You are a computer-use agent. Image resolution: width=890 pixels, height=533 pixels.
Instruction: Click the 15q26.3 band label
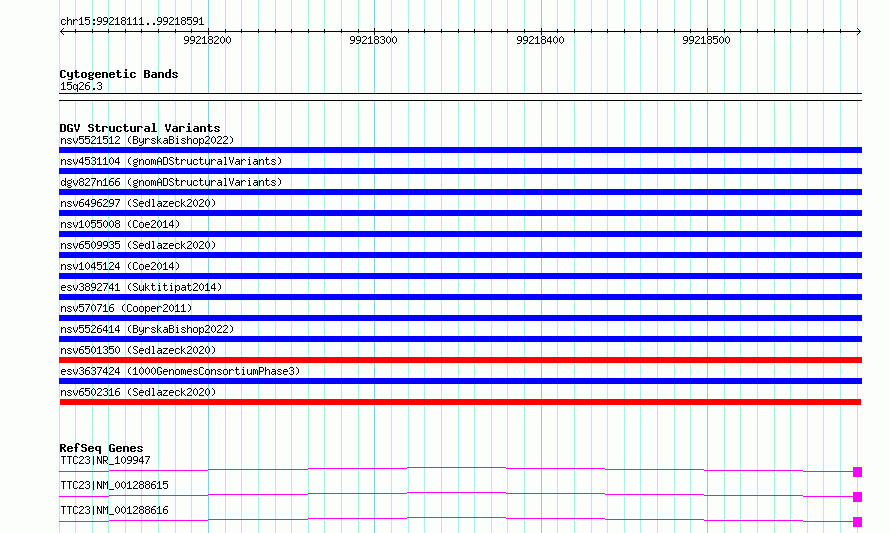point(81,86)
